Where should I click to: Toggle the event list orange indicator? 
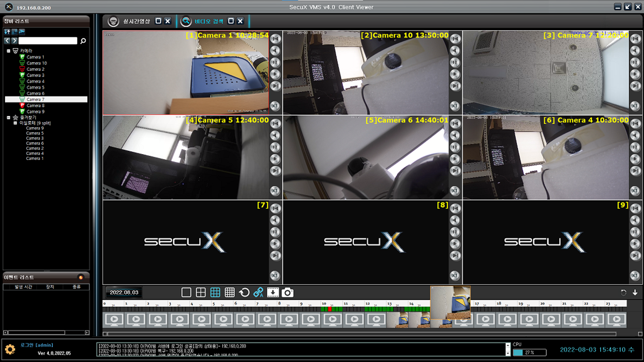tap(81, 277)
